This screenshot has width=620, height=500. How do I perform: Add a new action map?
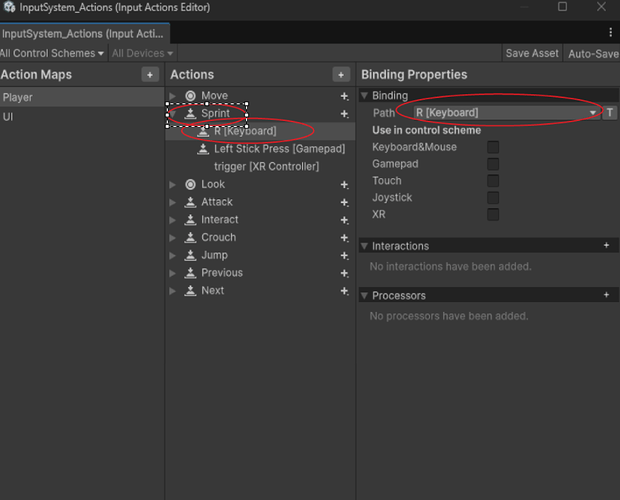point(149,75)
